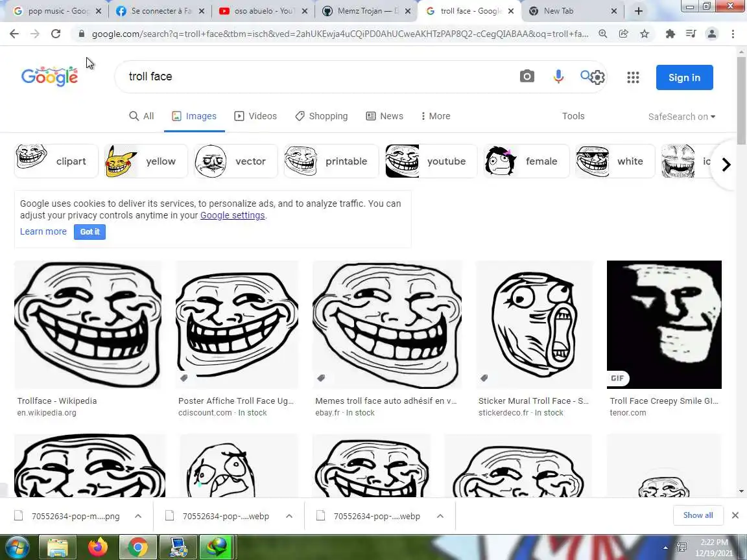Open the Chrome profile avatar icon
Screen dimensions: 747x560
(x=712, y=34)
